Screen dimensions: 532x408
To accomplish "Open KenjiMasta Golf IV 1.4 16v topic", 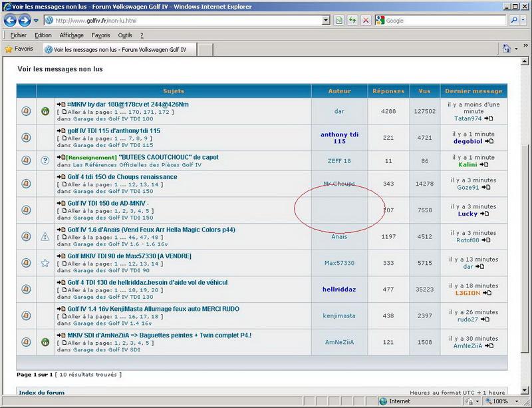I will (x=154, y=309).
